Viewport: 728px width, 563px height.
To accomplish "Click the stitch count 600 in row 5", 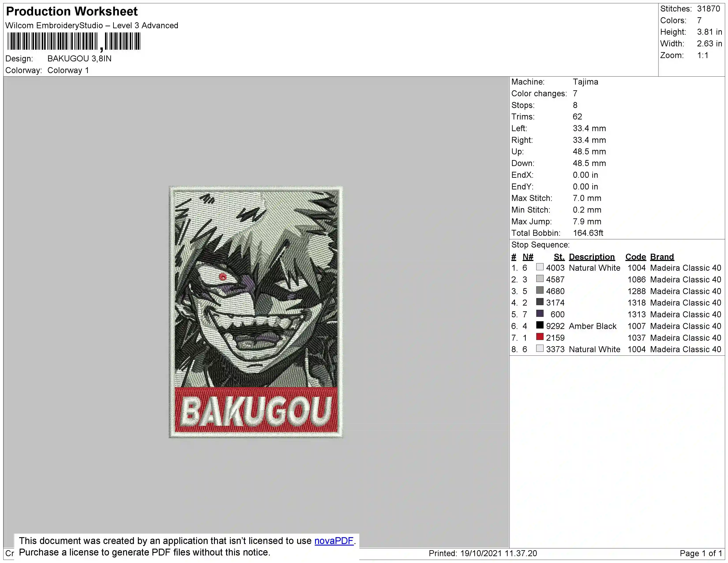I will (x=558, y=315).
